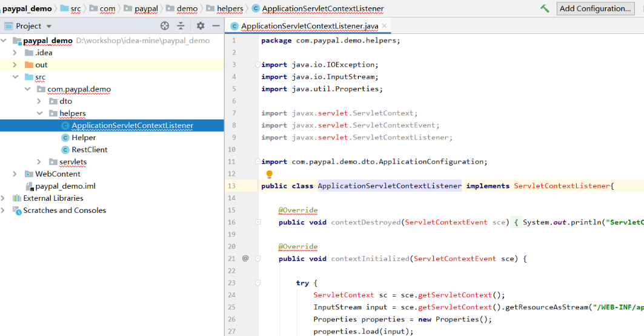Select the Helper class in project tree
Viewport: 644px width, 336px height.
84,138
